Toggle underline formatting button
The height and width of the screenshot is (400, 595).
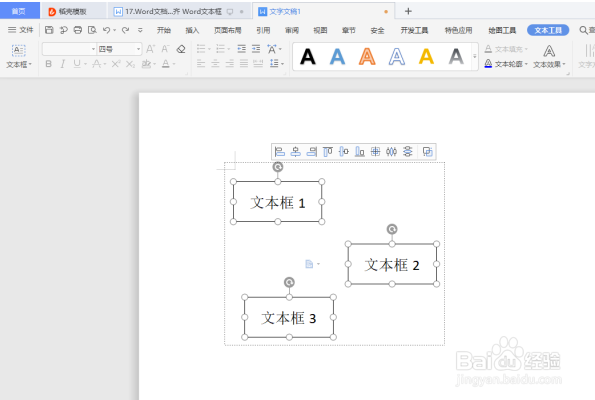point(77,64)
